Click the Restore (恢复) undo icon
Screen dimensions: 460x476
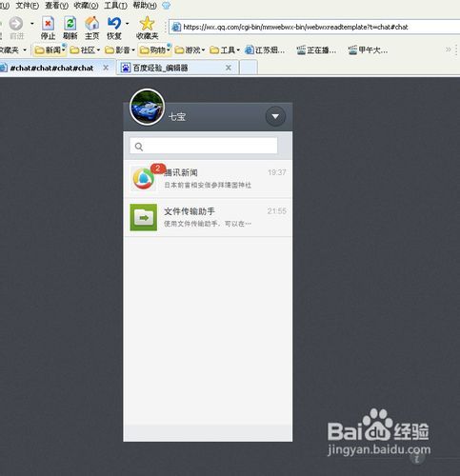pos(114,24)
